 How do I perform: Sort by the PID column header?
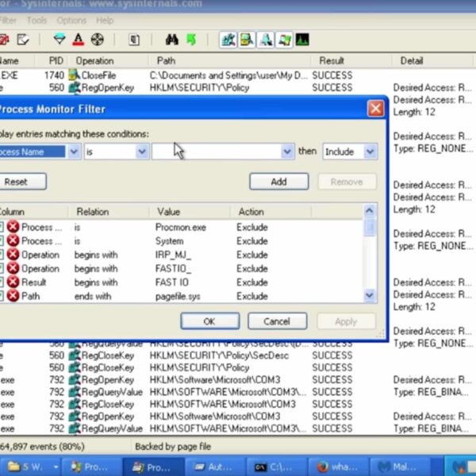click(52, 61)
